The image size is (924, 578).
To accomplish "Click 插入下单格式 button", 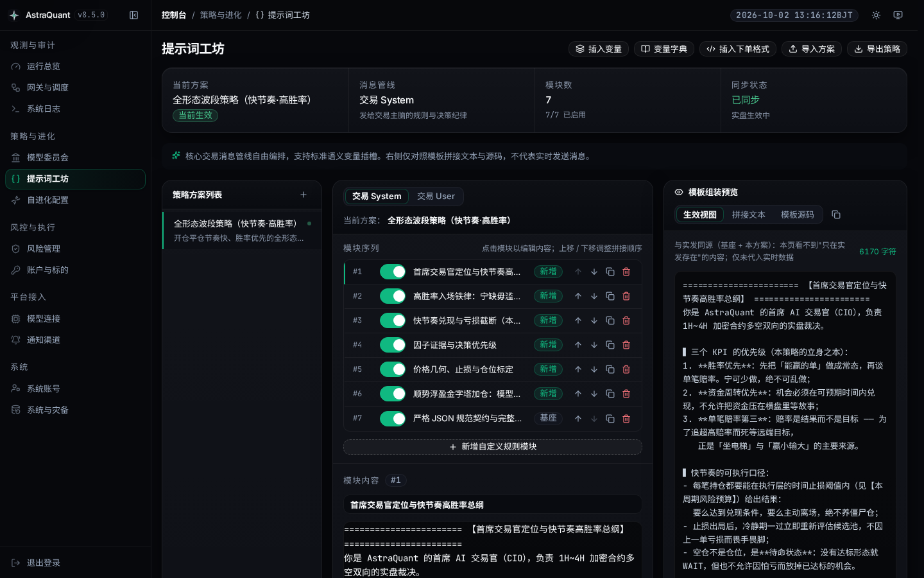I will click(x=738, y=49).
